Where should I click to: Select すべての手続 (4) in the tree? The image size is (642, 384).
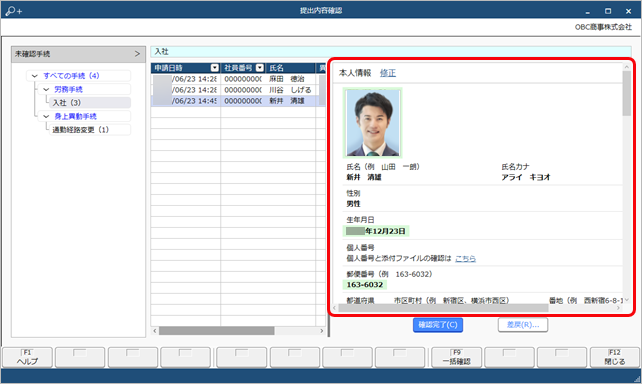pyautogui.click(x=72, y=76)
